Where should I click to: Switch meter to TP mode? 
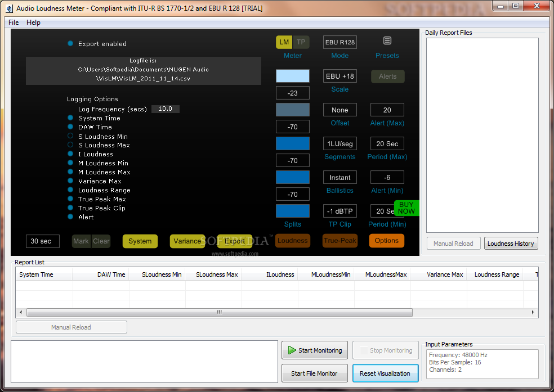(301, 42)
